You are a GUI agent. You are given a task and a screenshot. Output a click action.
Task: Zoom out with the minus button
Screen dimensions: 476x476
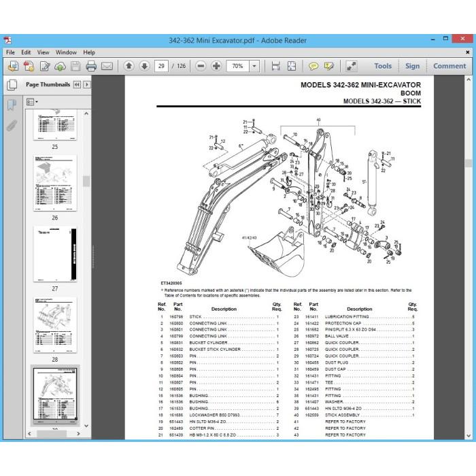pyautogui.click(x=201, y=66)
